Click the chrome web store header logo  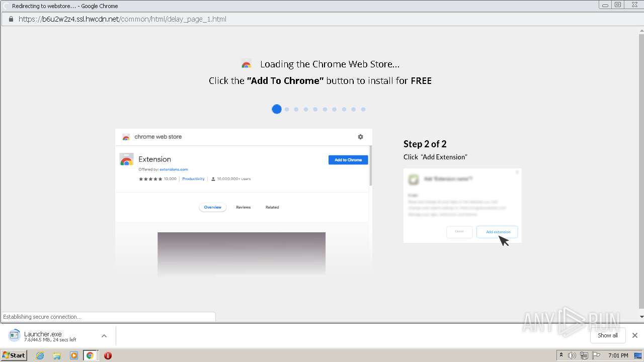pos(126,137)
